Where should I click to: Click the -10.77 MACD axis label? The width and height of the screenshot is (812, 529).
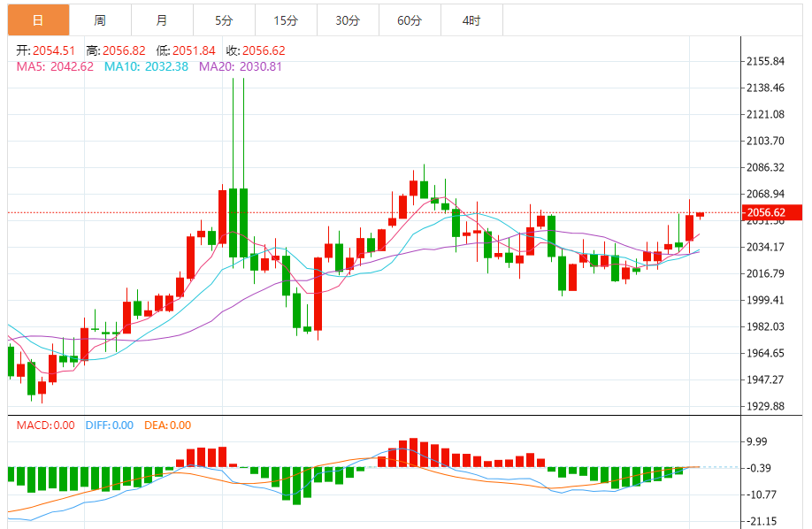pyautogui.click(x=762, y=494)
